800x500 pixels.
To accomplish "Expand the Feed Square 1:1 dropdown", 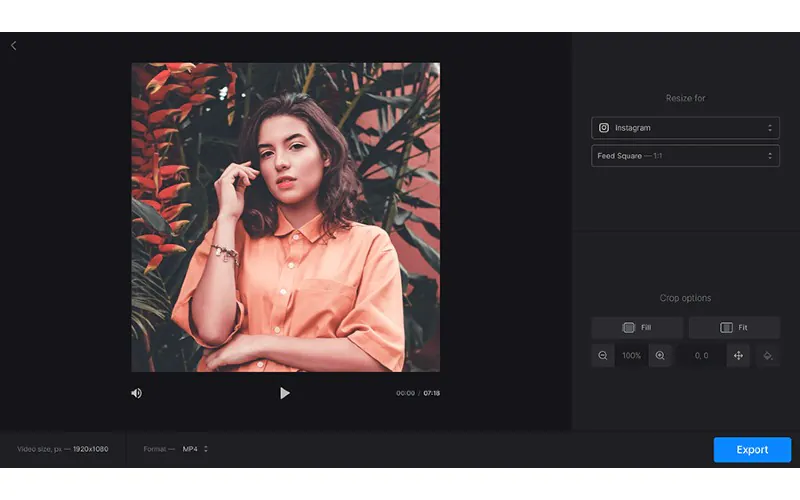I will pyautogui.click(x=685, y=156).
